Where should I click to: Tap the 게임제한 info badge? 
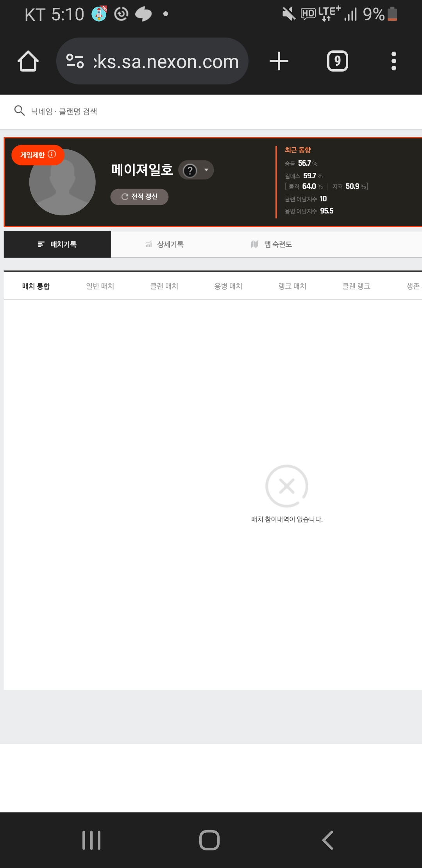(x=38, y=155)
